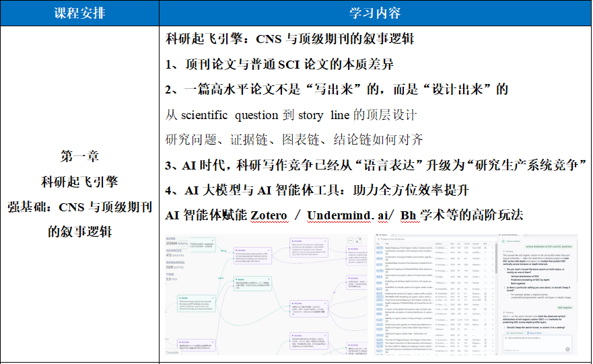This screenshot has height=364, width=593.
Task: Click the 学习内容 header cell
Action: point(375,13)
